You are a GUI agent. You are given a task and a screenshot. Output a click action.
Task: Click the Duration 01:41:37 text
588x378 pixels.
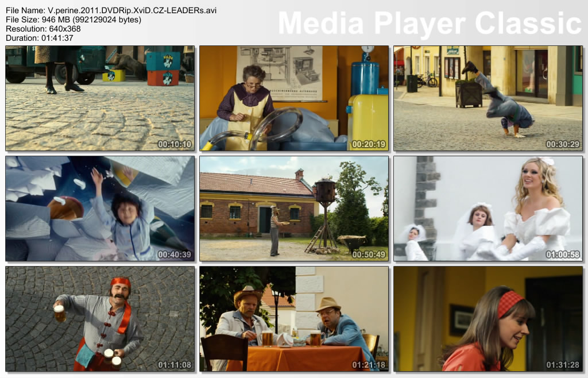click(x=39, y=38)
